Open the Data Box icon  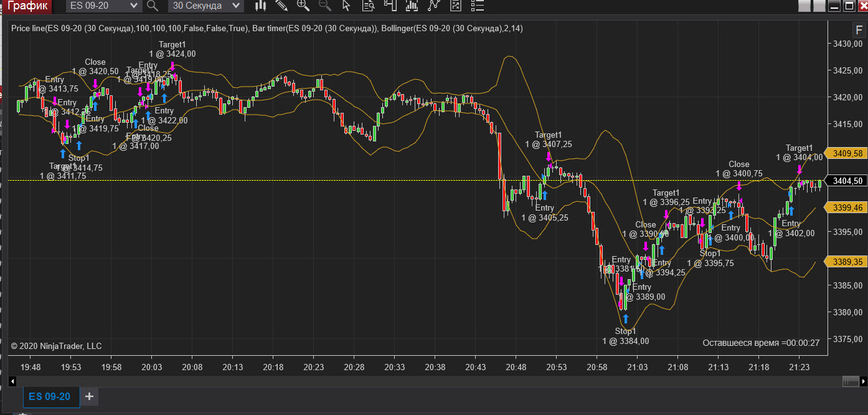[x=368, y=6]
